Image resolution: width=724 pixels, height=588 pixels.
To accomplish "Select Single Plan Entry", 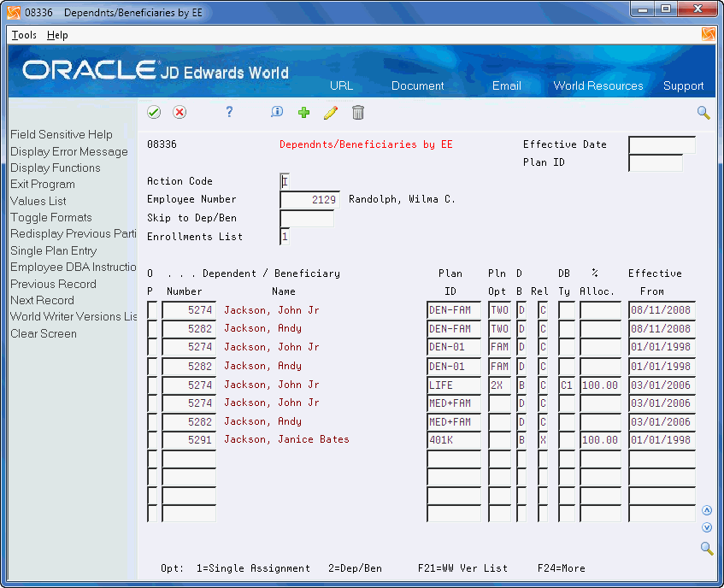I will 54,250.
